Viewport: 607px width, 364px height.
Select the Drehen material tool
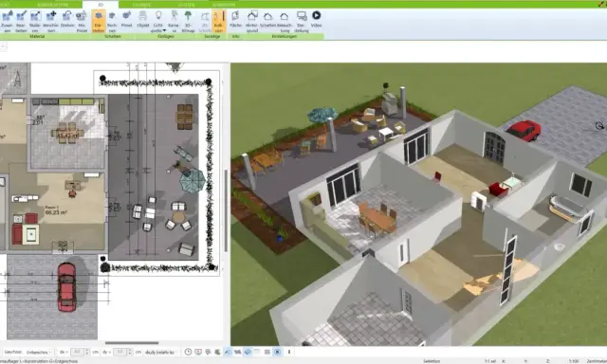67,19
